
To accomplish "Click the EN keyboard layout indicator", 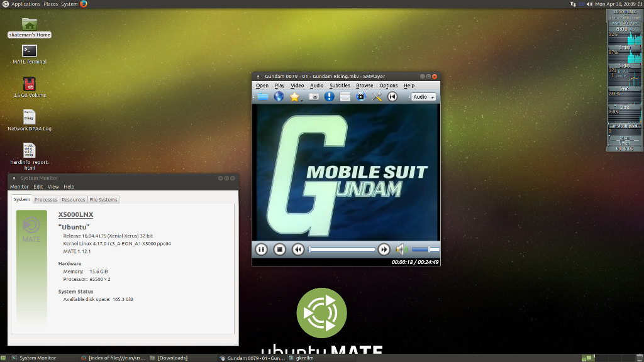I will pos(582,4).
